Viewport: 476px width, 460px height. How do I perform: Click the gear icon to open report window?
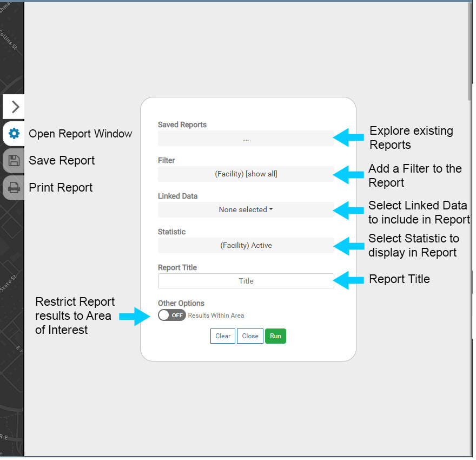pyautogui.click(x=14, y=134)
